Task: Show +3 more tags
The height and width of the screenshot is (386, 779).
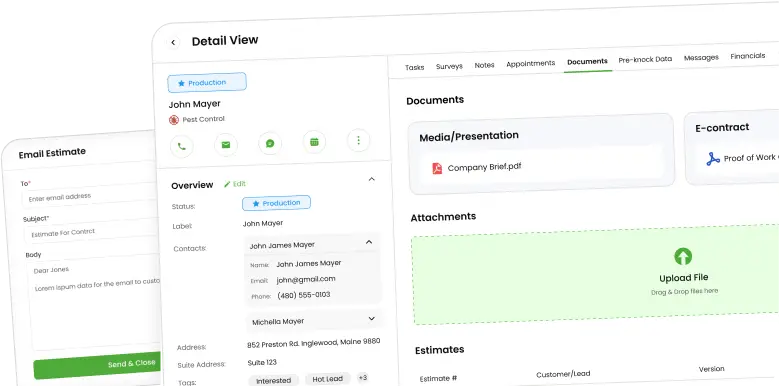Action: tap(363, 378)
